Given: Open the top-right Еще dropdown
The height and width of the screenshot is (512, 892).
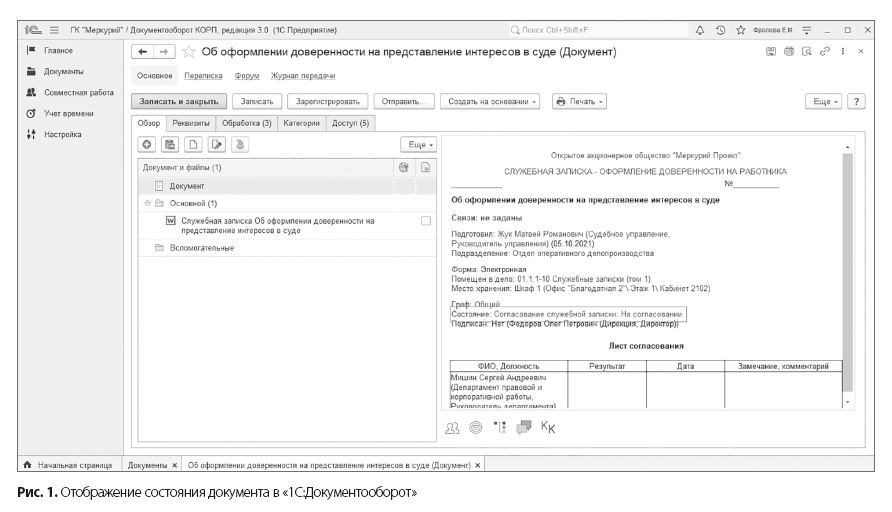Looking at the screenshot, I should click(x=823, y=101).
